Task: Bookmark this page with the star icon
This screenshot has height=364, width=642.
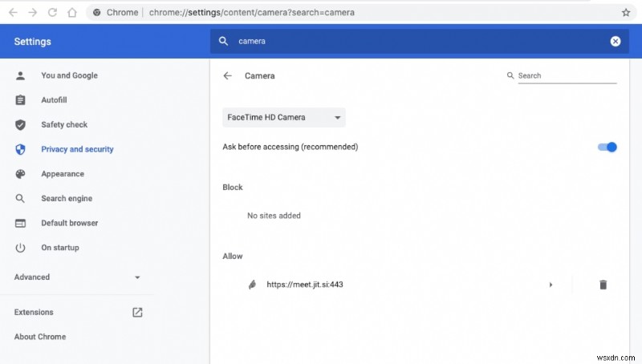Action: pos(626,13)
